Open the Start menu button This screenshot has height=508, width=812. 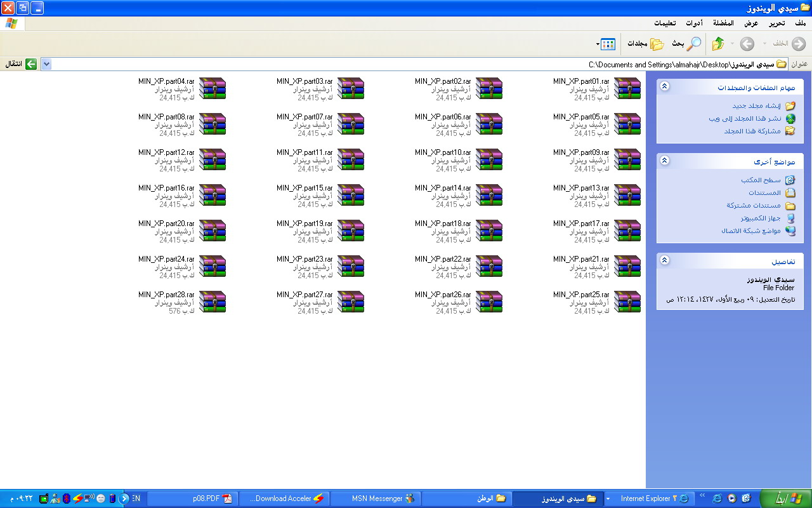(784, 498)
